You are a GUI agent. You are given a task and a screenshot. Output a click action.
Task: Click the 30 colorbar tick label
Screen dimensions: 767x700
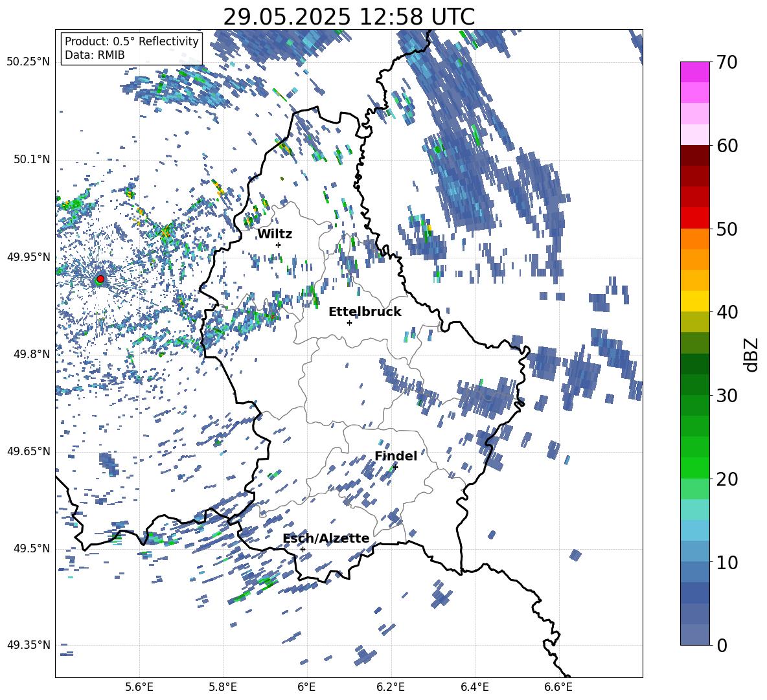tap(727, 396)
